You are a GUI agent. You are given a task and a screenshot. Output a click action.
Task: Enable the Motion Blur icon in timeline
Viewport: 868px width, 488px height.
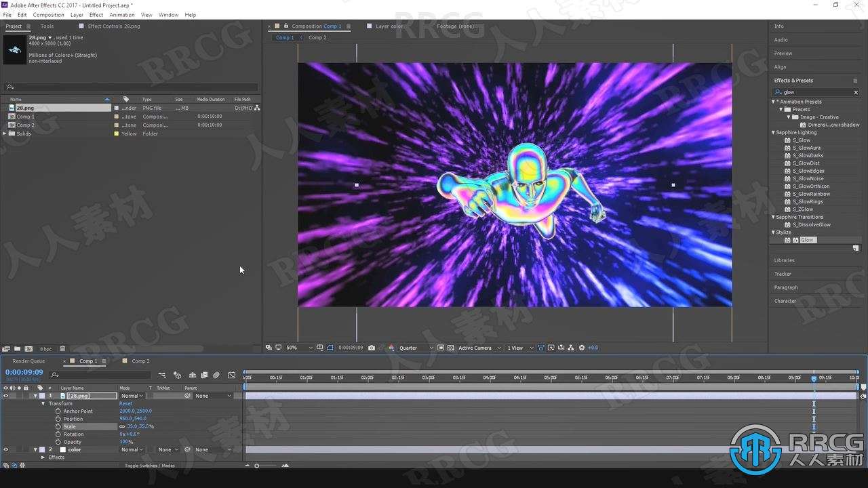tap(216, 375)
